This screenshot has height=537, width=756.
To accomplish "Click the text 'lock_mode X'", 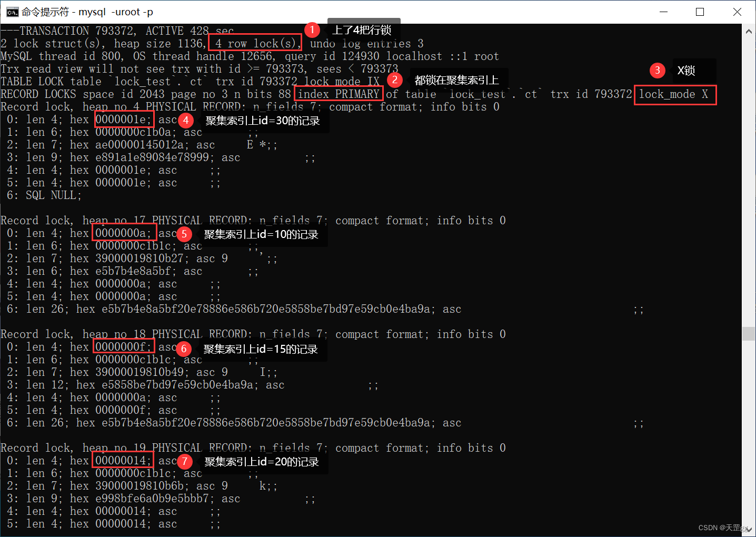I will pos(674,94).
